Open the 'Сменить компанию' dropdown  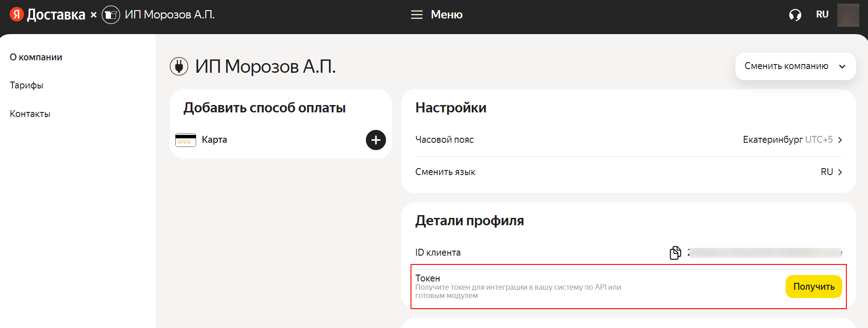pyautogui.click(x=795, y=66)
